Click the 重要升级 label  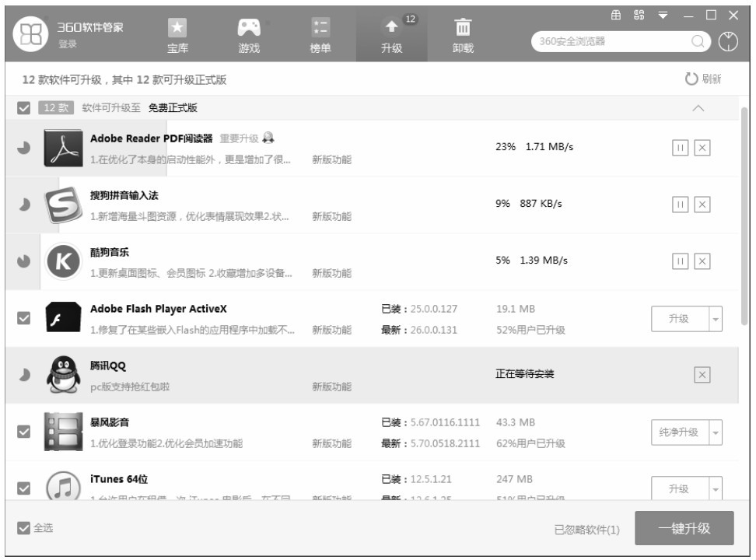point(239,138)
